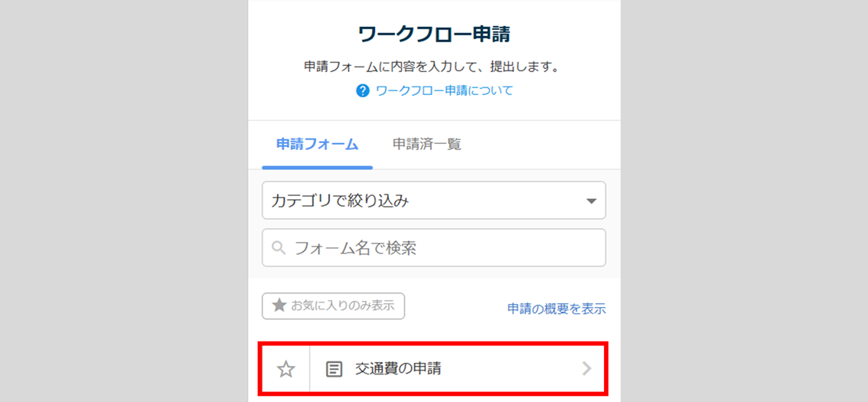
Task: Open the ワークフロー申請について help link
Action: [444, 91]
